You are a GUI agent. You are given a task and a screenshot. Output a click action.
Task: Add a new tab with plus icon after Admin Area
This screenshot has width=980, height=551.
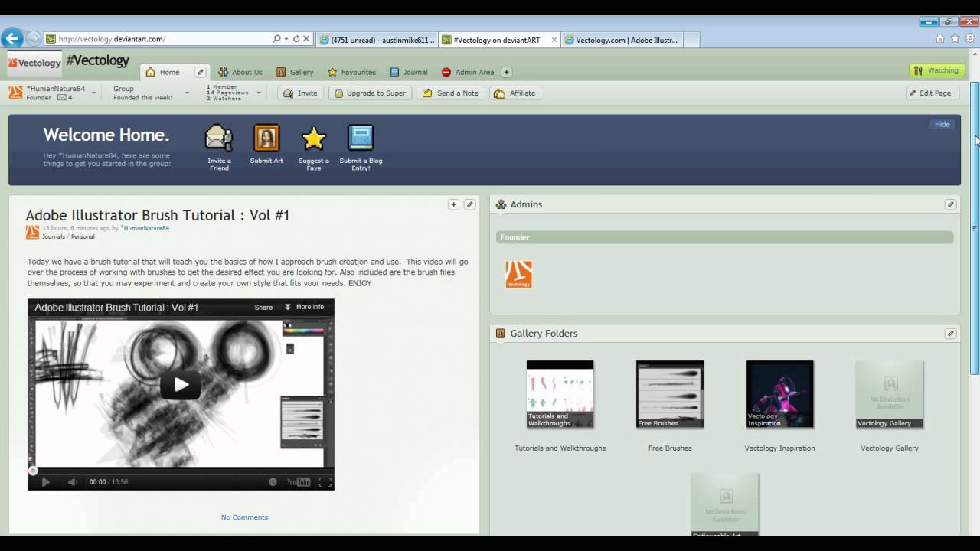pos(506,72)
